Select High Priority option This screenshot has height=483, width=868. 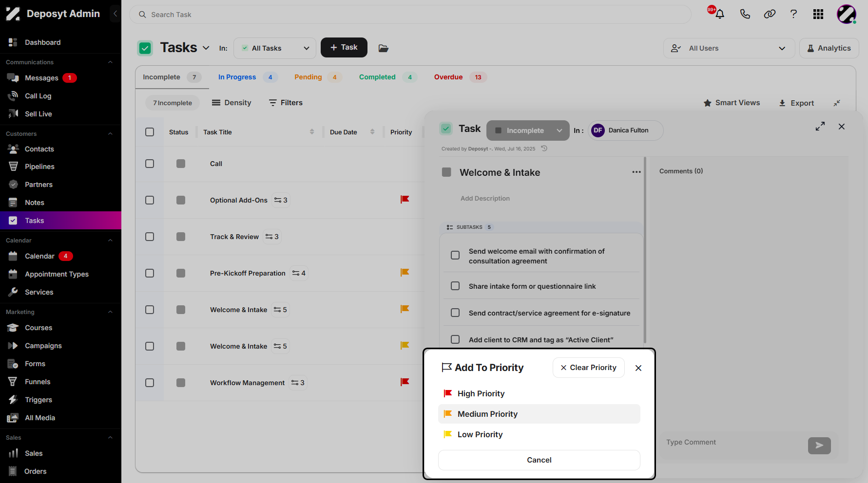(x=539, y=393)
